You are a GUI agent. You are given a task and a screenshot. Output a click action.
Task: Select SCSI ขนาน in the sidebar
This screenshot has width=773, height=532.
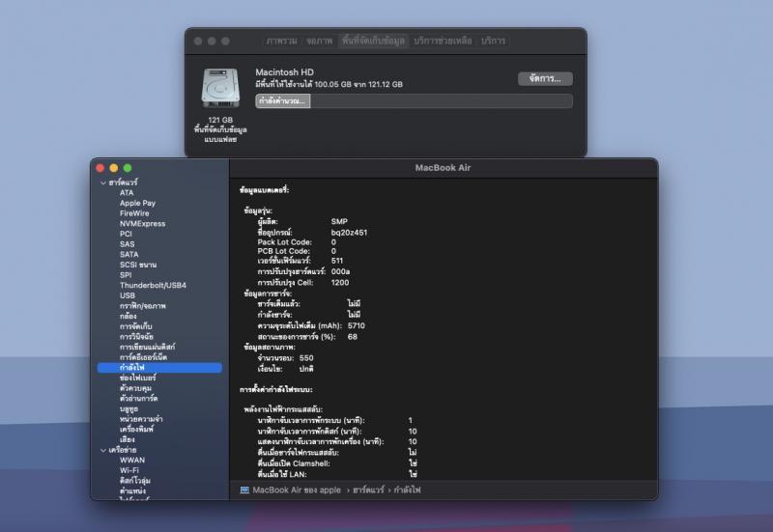(138, 265)
